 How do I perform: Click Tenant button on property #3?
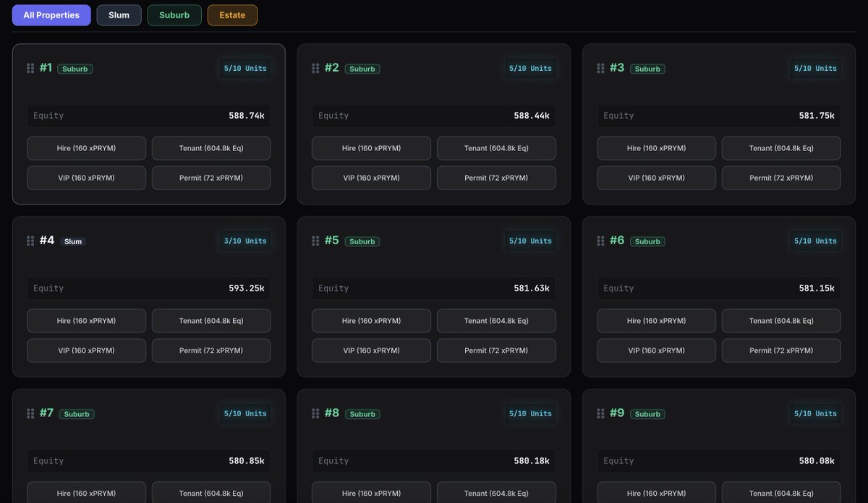(x=781, y=148)
